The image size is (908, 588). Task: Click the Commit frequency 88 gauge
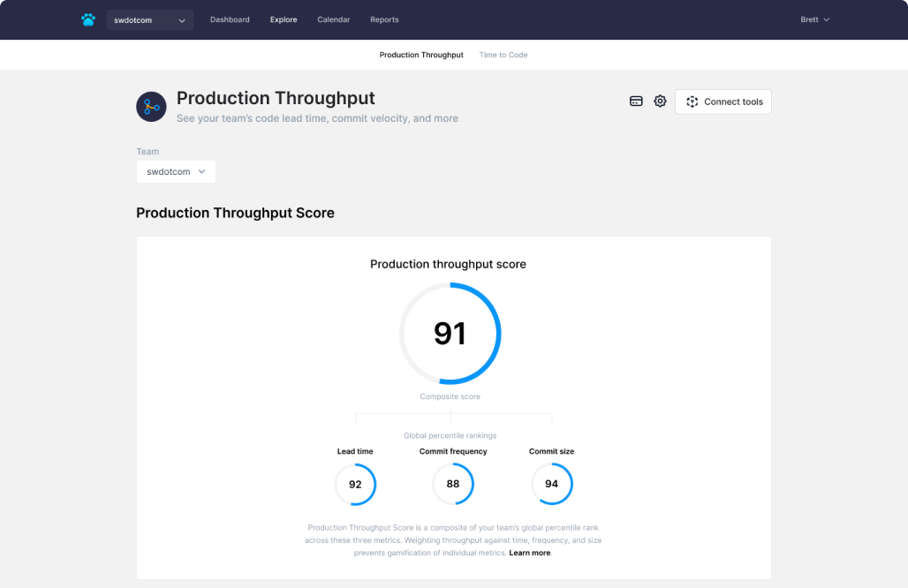pyautogui.click(x=453, y=484)
